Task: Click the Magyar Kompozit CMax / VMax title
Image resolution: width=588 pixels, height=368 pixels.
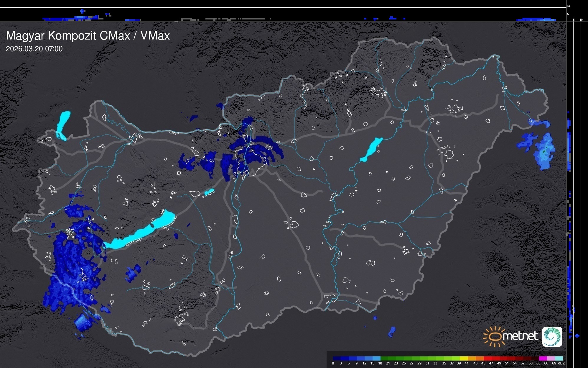Action: coord(88,36)
